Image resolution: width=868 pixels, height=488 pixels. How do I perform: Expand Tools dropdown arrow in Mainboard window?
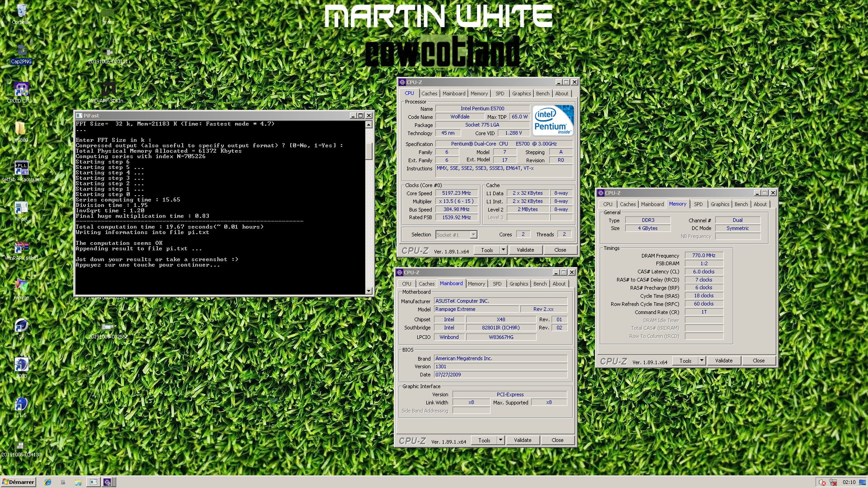pyautogui.click(x=500, y=440)
